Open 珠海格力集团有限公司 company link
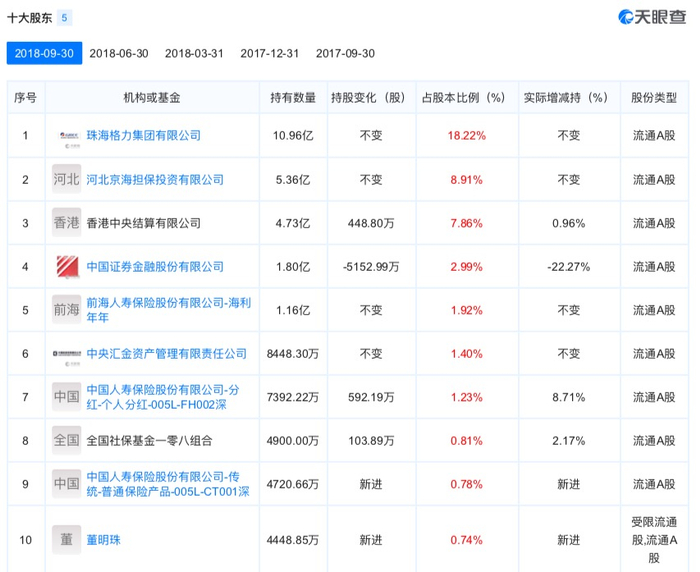The height and width of the screenshot is (572, 700). coord(144,135)
